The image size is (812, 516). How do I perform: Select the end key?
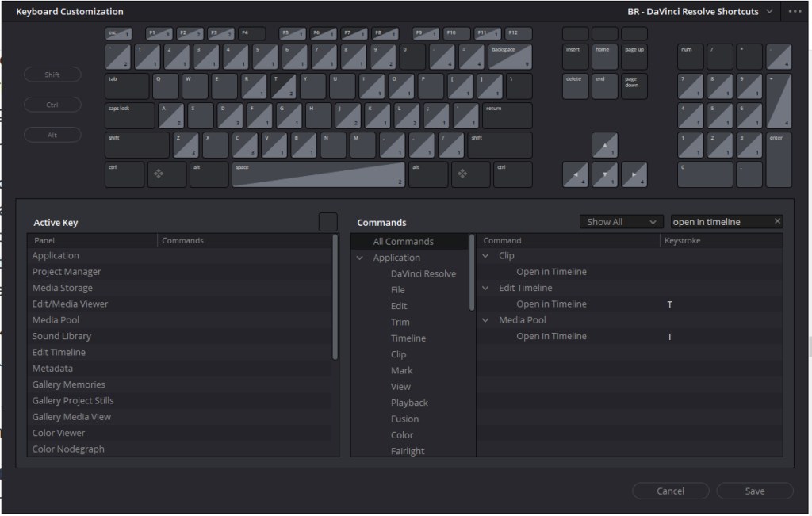[604, 86]
